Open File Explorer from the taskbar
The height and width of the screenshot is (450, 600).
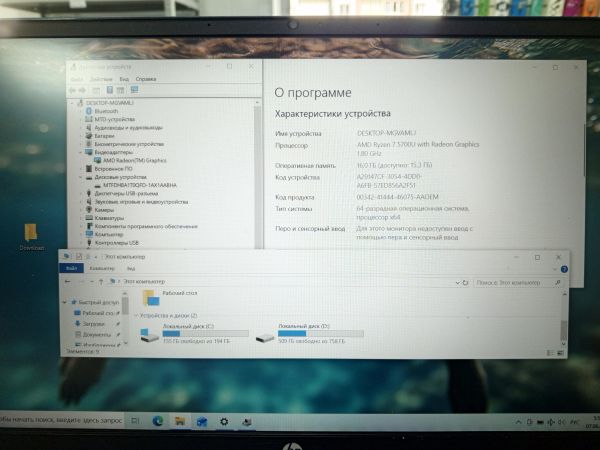click(x=179, y=421)
